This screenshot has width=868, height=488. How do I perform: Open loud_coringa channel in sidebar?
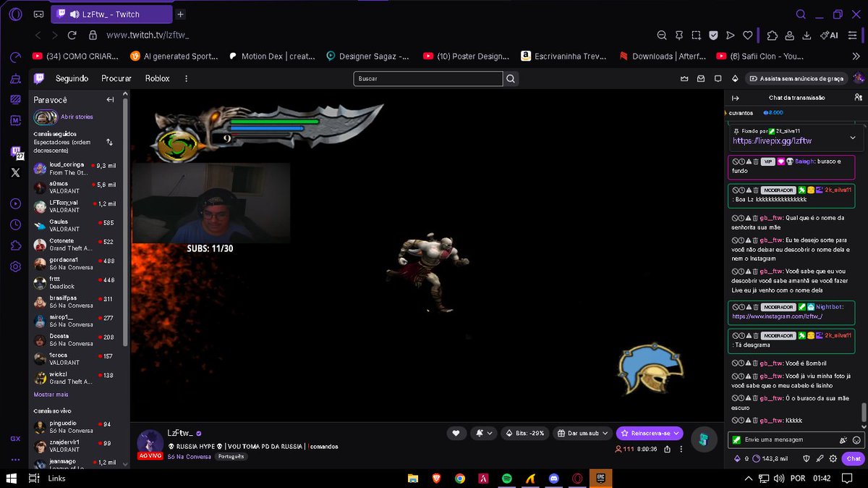[75, 169]
